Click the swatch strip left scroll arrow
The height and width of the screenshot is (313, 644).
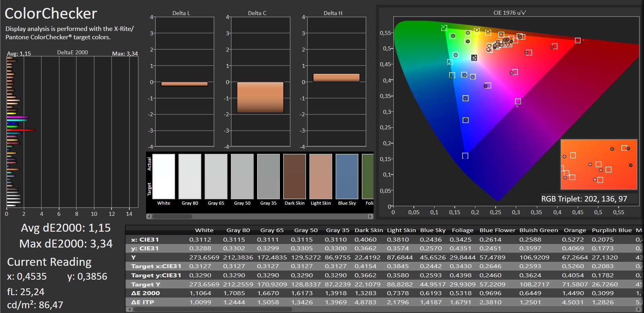tap(149, 216)
